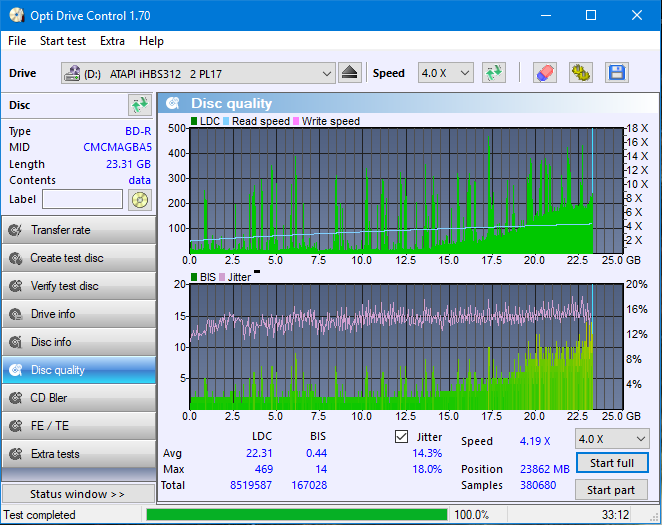Image resolution: width=662 pixels, height=525 pixels.
Task: Open settings via the gears icon
Action: coord(581,73)
